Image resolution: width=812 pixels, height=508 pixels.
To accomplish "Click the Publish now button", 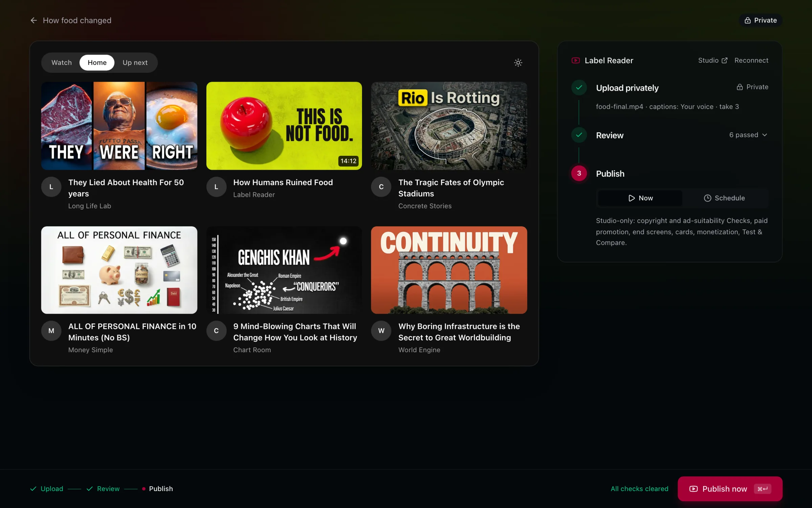I will 730,489.
